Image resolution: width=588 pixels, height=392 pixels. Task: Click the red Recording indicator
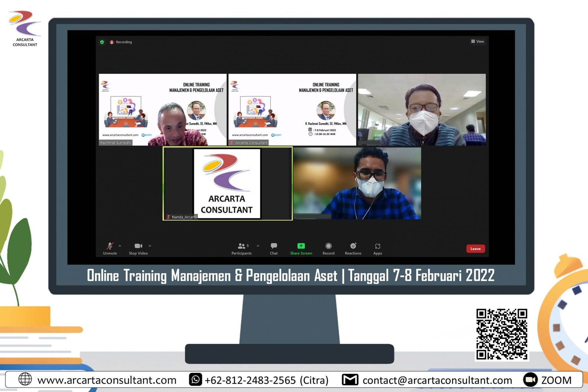(112, 42)
